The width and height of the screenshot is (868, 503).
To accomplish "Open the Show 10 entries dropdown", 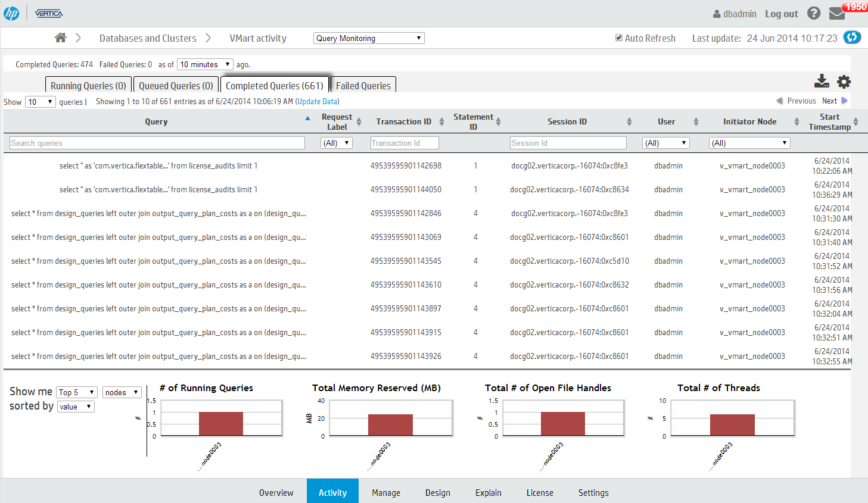I will pyautogui.click(x=41, y=102).
